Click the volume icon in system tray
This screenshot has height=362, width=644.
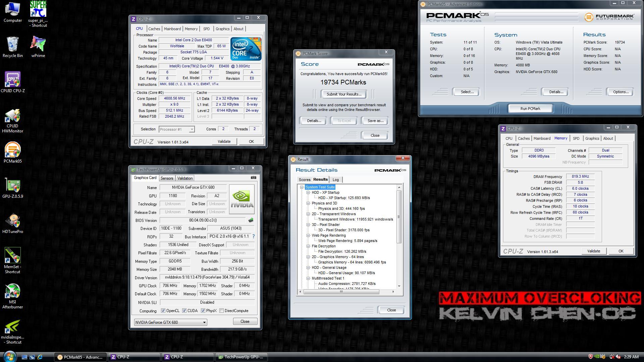pyautogui.click(x=618, y=357)
